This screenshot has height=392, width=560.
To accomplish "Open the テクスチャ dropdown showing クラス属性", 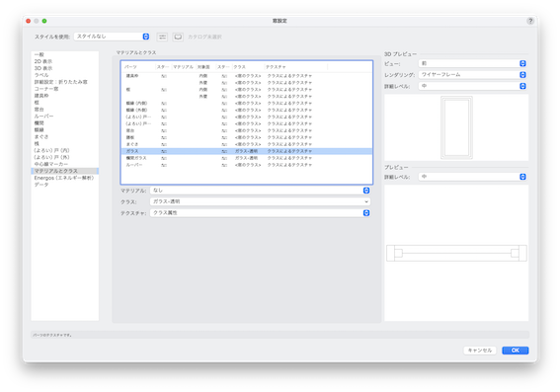I will click(x=260, y=212).
